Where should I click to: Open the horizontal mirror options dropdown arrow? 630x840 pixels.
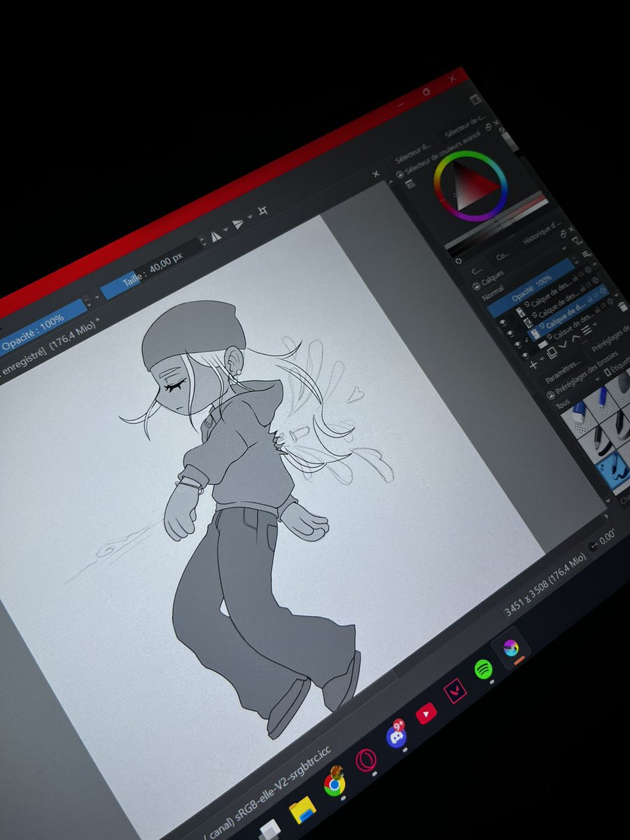(x=225, y=230)
